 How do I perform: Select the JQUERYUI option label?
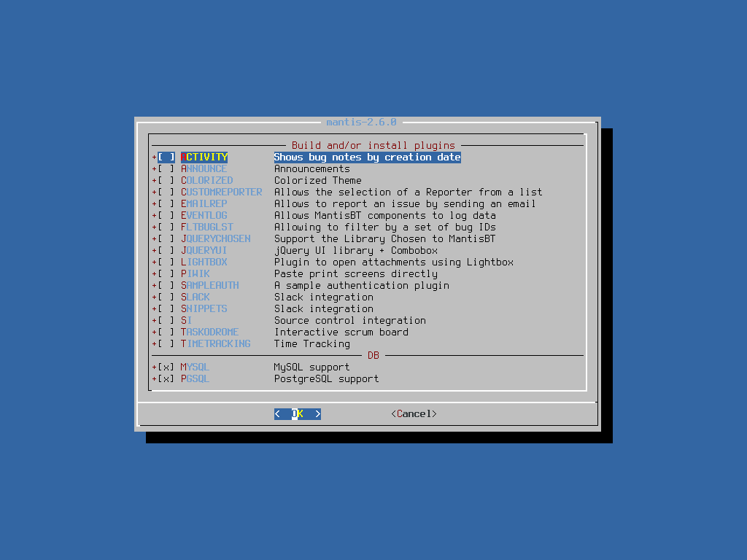point(204,251)
